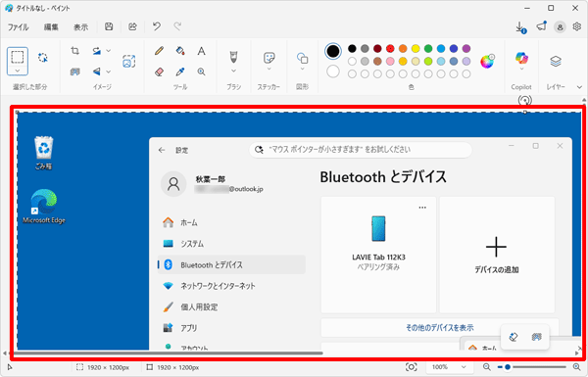
Task: Pick the purple color swatch
Action: [466, 48]
